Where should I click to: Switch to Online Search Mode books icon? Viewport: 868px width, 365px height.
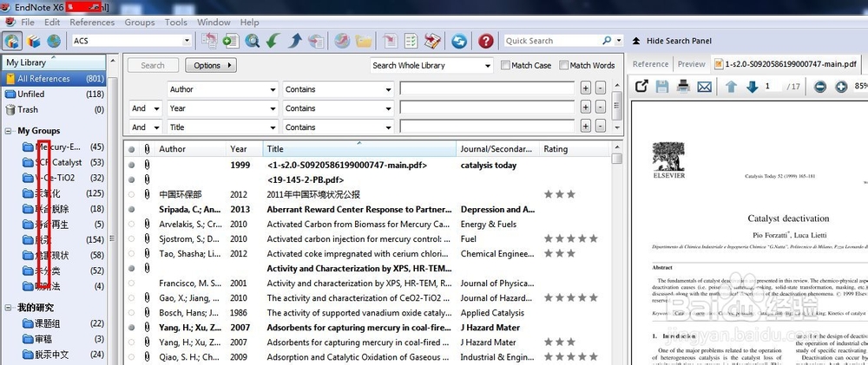34,41
